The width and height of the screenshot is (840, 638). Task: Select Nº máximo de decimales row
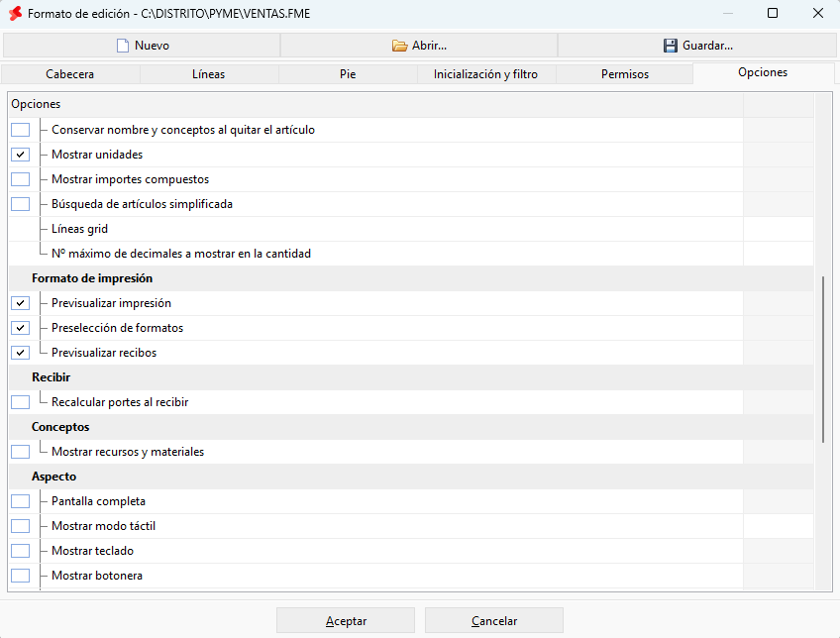(411, 254)
